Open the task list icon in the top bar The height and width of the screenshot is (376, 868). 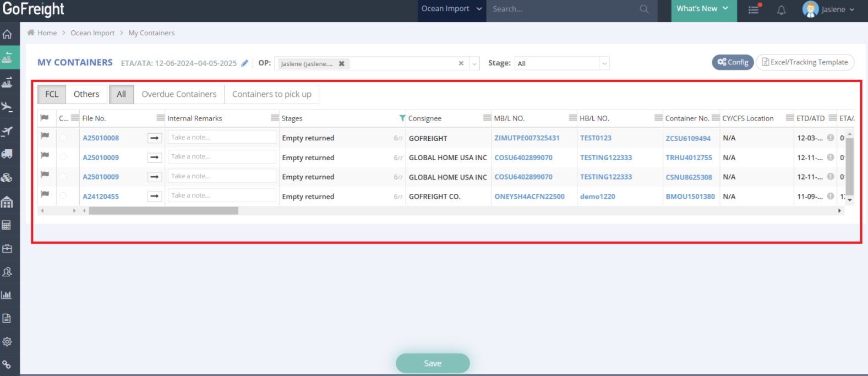click(754, 9)
